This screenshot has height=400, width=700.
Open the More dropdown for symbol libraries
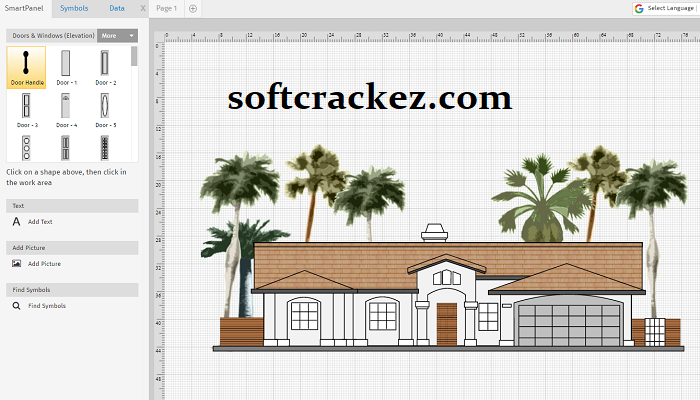(x=117, y=36)
